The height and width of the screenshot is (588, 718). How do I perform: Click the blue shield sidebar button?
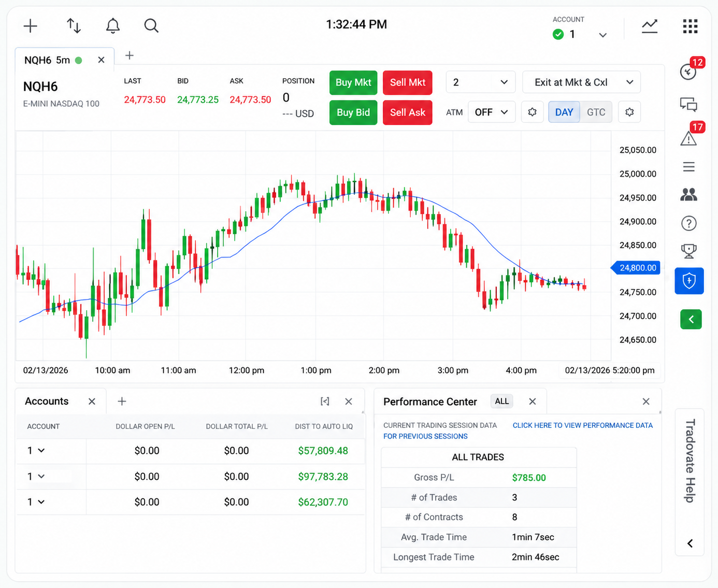[689, 281]
